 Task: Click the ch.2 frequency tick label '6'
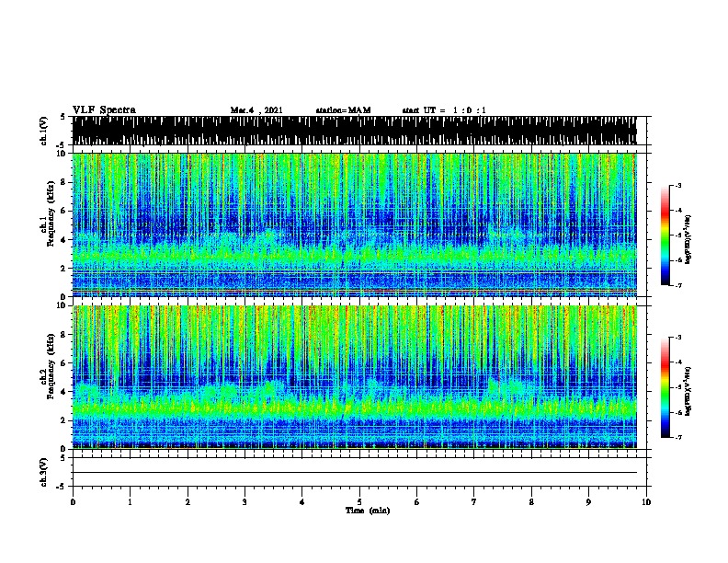pos(63,362)
